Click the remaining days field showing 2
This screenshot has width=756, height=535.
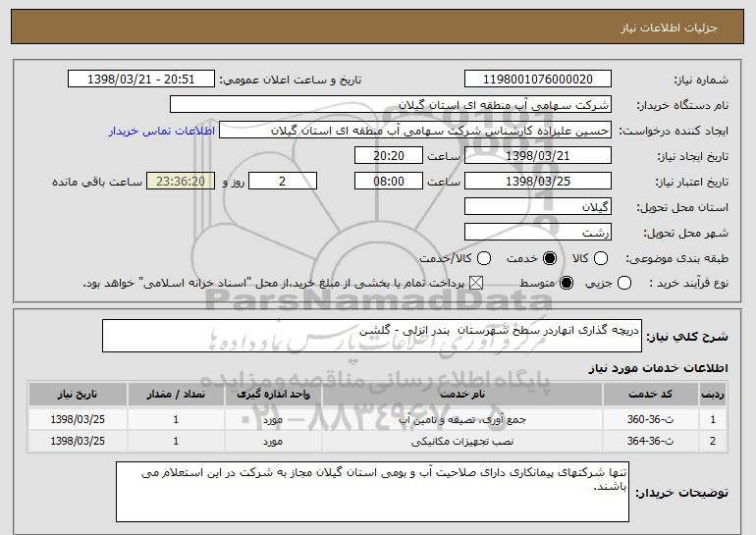283,182
